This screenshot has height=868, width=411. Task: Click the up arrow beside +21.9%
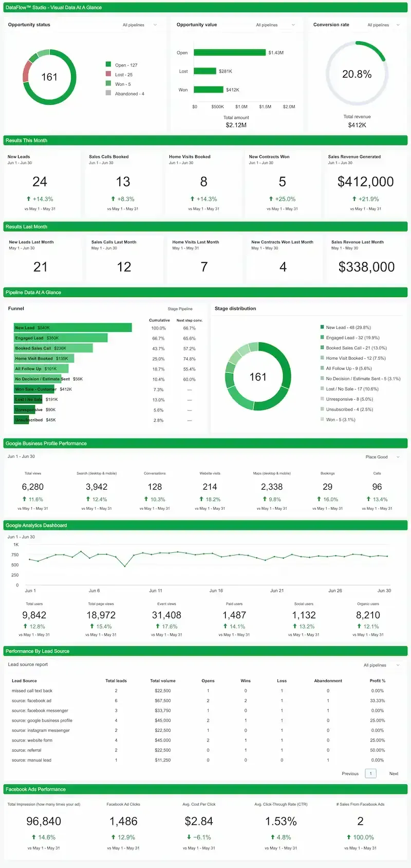point(354,198)
